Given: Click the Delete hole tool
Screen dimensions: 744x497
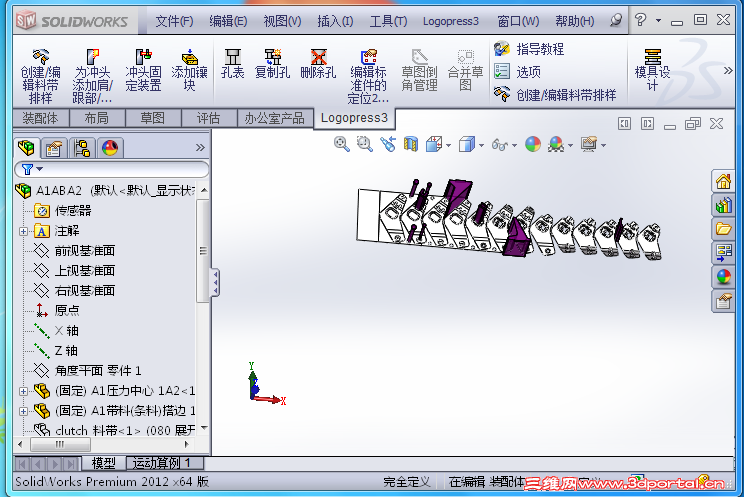Looking at the screenshot, I should pyautogui.click(x=318, y=64).
